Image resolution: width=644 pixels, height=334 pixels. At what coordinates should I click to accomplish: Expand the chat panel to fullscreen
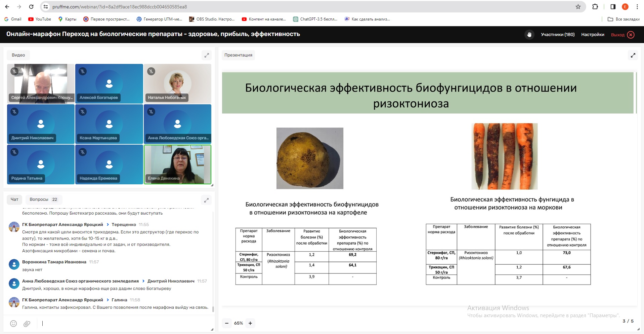(207, 200)
